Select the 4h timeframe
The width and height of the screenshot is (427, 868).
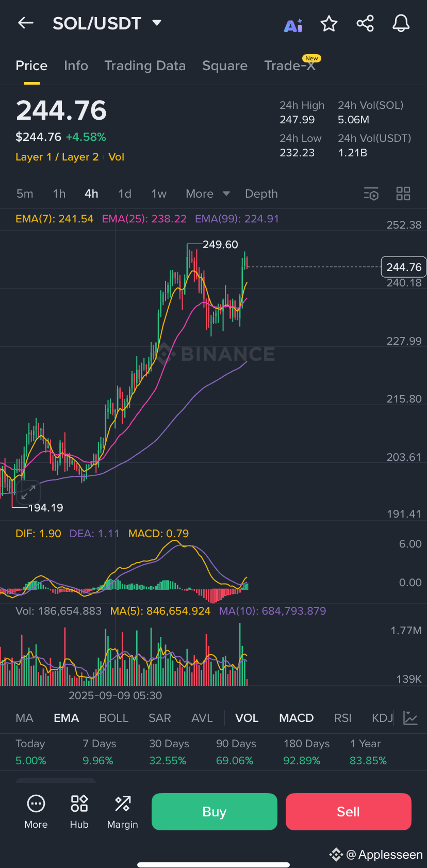pyautogui.click(x=91, y=194)
